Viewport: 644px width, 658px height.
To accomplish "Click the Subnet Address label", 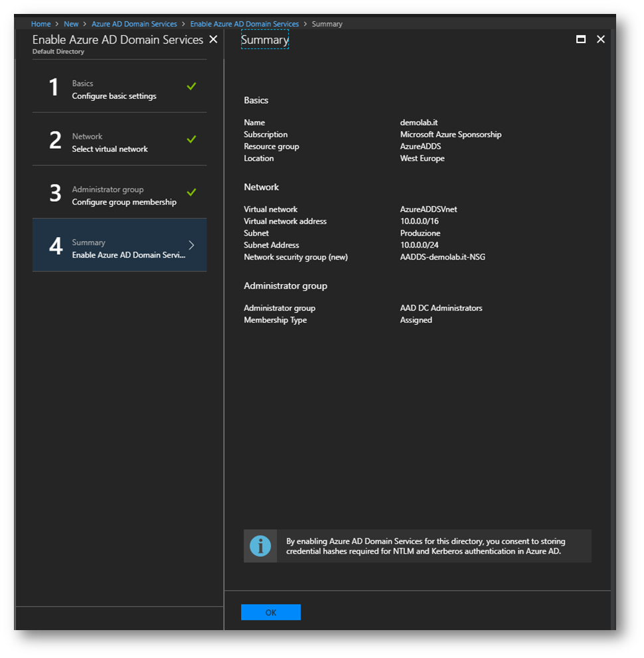I will [272, 245].
